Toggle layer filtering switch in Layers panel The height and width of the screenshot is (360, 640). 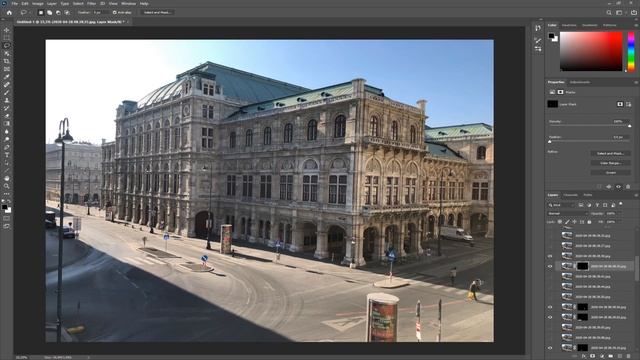[x=621, y=204]
